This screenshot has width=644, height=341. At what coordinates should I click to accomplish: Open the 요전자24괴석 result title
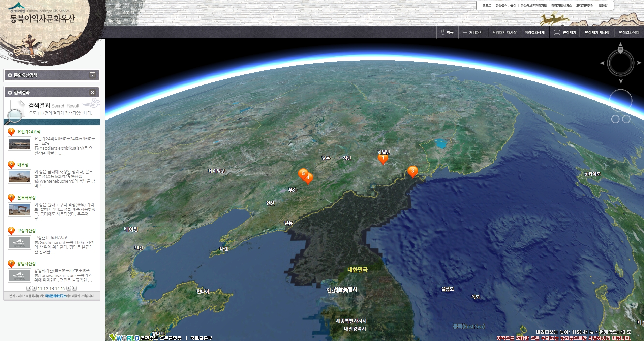coord(29,132)
